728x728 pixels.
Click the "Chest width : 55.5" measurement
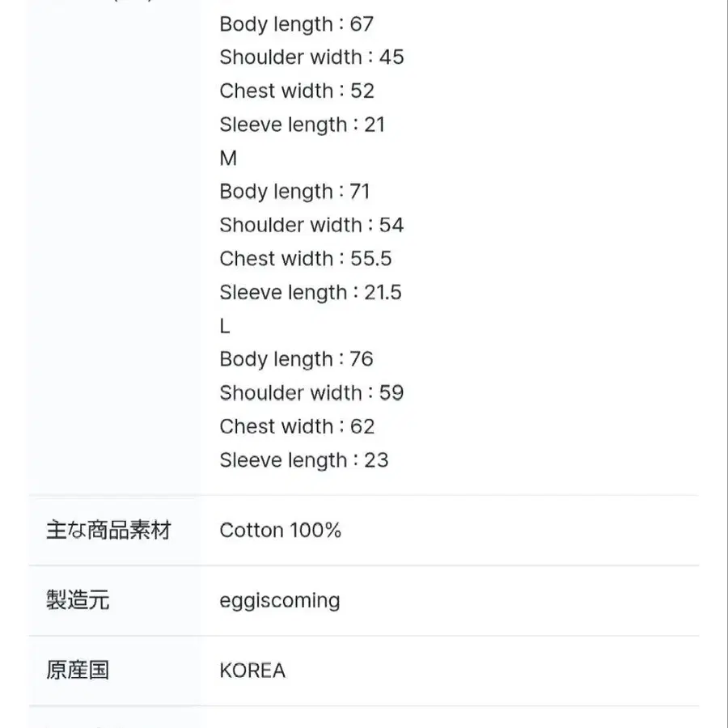[x=306, y=259]
